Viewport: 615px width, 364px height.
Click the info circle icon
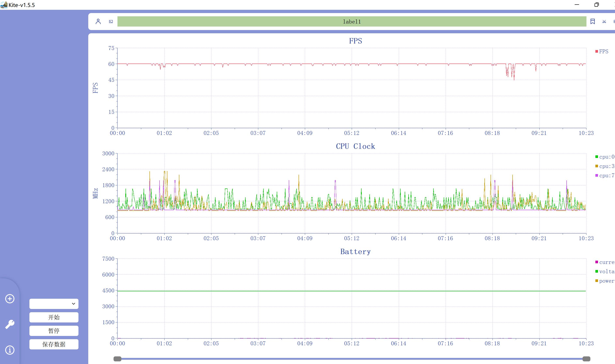(x=10, y=350)
